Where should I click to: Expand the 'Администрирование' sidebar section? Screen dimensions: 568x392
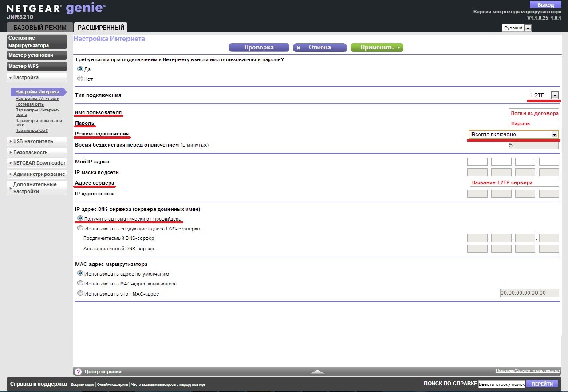(x=37, y=174)
